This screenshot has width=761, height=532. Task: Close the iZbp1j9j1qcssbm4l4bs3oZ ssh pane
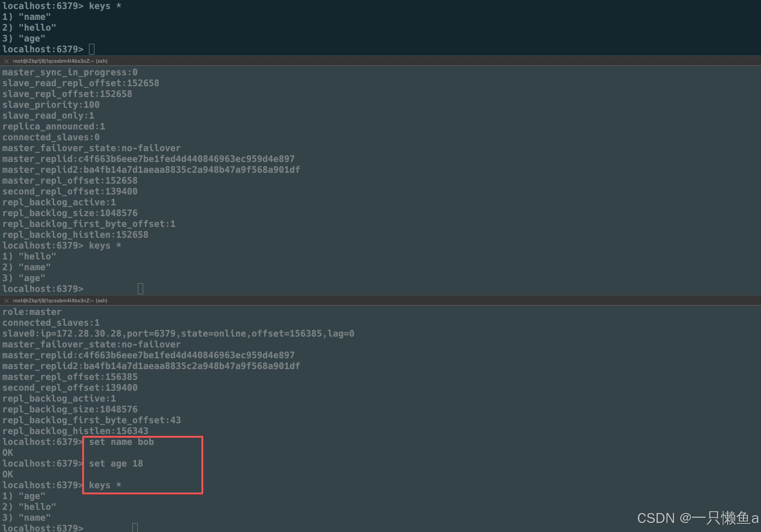6,61
